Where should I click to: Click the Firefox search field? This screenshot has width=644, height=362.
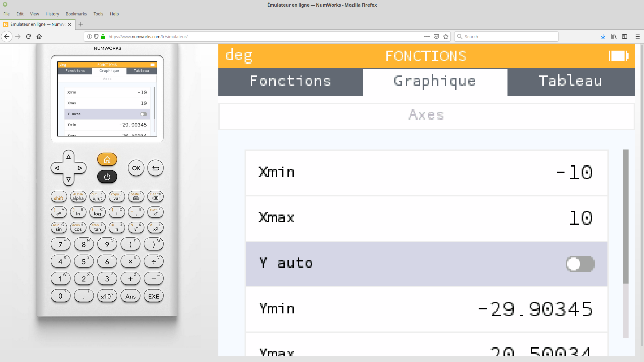click(506, 37)
